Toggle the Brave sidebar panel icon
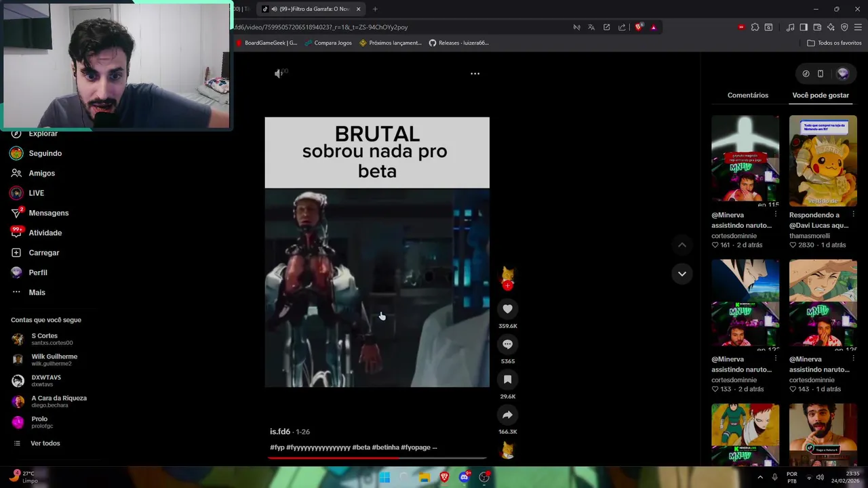The height and width of the screenshot is (488, 868). point(804,27)
